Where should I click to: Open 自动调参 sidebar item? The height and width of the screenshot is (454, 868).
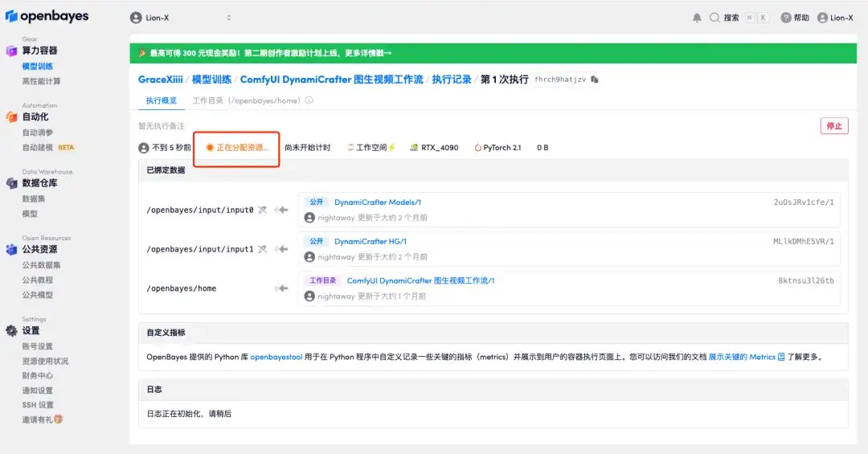pyautogui.click(x=38, y=133)
